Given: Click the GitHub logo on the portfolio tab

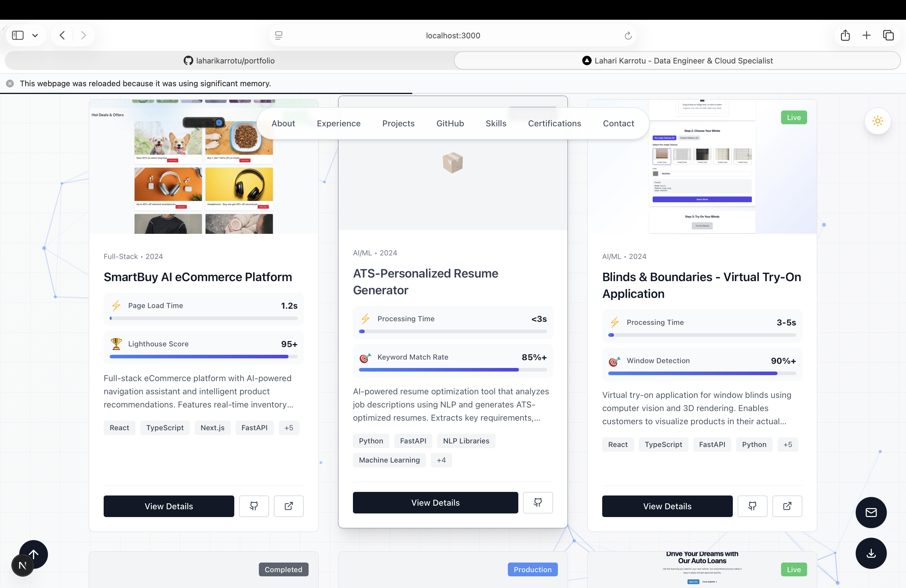Looking at the screenshot, I should pyautogui.click(x=188, y=60).
